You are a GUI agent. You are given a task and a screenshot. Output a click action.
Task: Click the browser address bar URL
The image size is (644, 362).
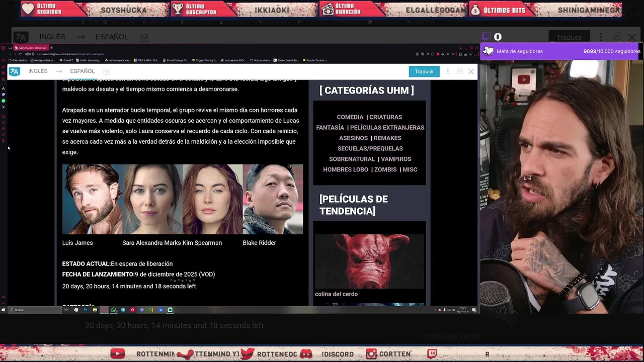click(x=70, y=54)
